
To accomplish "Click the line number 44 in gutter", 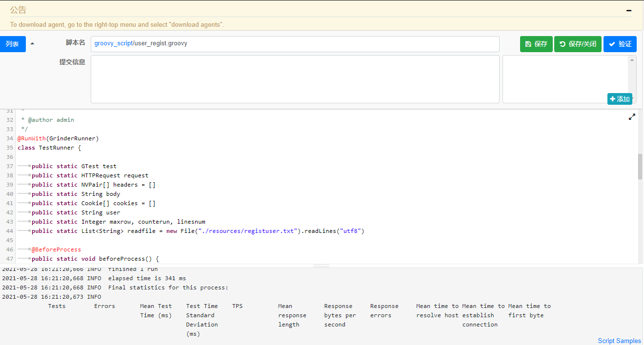I will tap(9, 231).
